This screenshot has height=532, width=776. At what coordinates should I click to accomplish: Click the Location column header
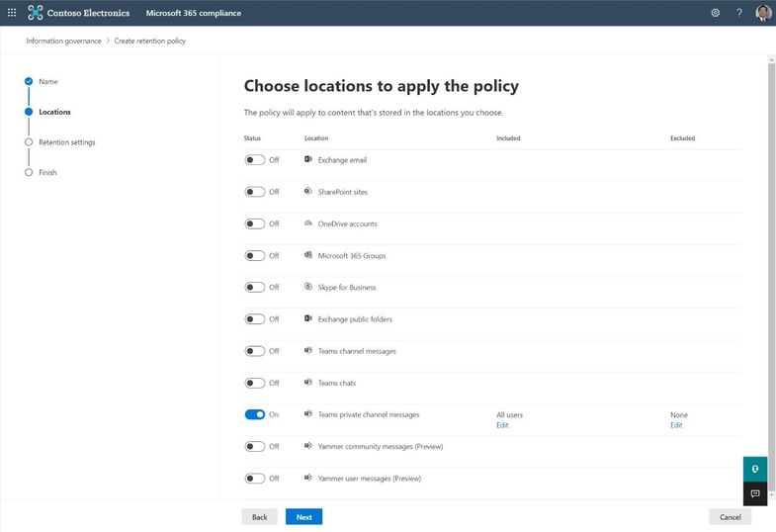316,138
